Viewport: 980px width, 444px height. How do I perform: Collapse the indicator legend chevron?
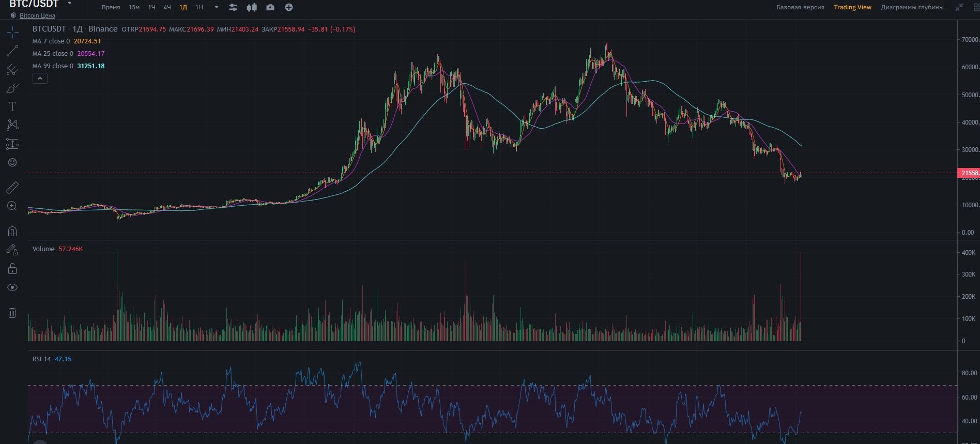coord(40,78)
